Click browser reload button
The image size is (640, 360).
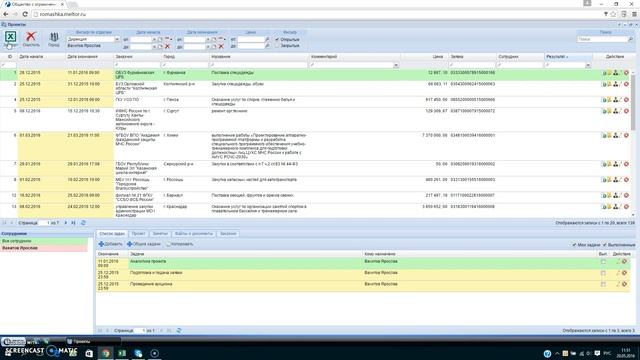(25, 14)
